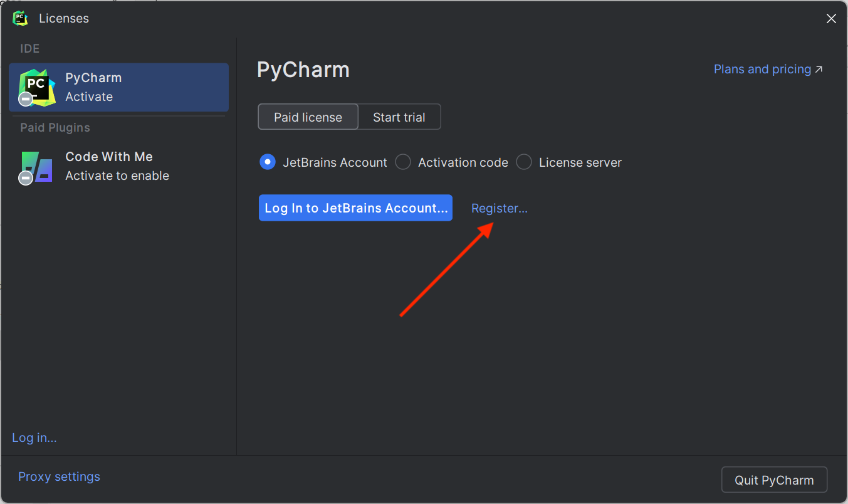Click the Log in... link in sidebar
848x504 pixels.
pos(34,438)
